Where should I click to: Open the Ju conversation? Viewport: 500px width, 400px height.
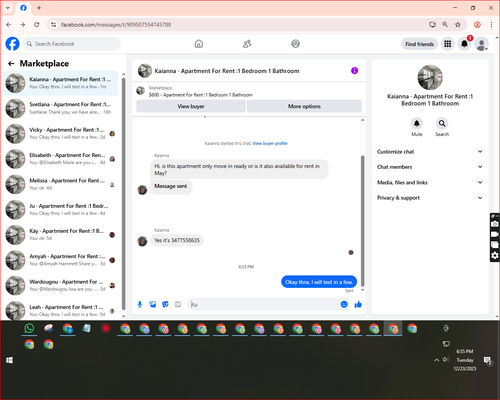(61, 210)
